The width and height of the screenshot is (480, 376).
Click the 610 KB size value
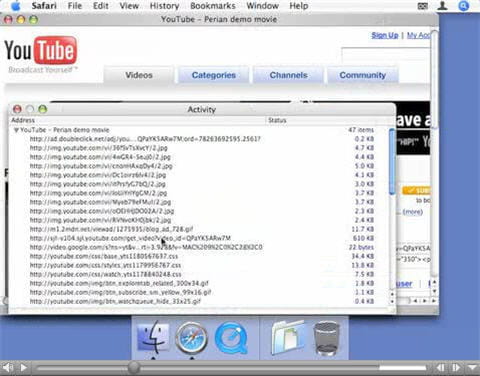(363, 238)
